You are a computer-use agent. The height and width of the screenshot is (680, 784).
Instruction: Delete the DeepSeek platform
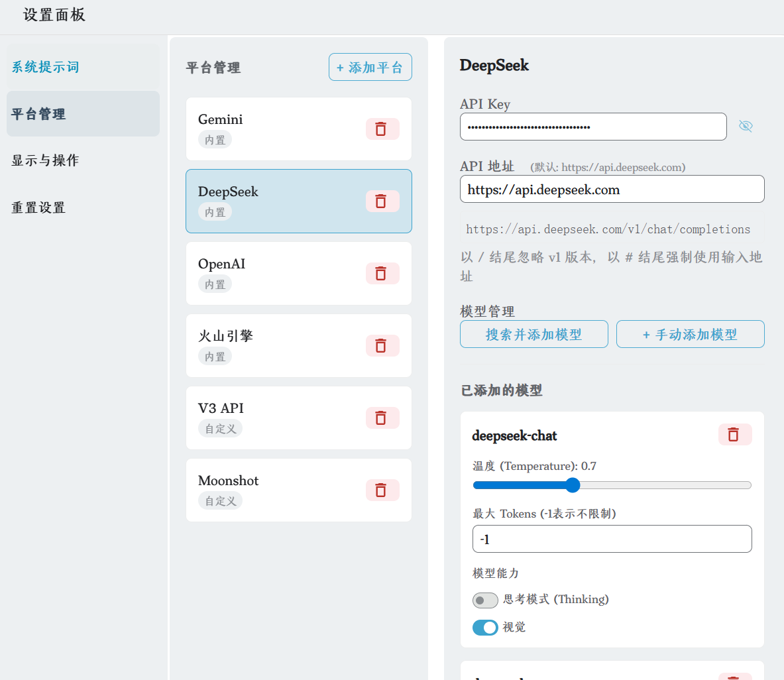pyautogui.click(x=382, y=201)
